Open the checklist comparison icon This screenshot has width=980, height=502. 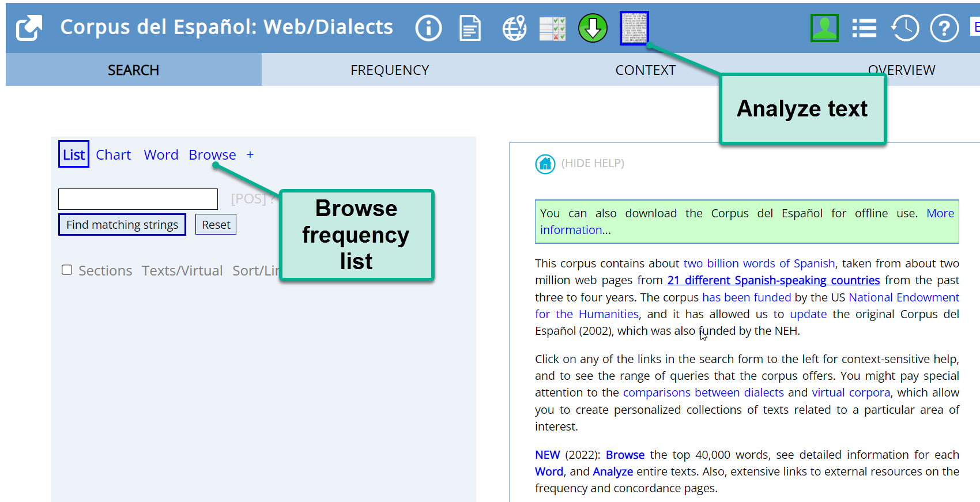coord(552,29)
